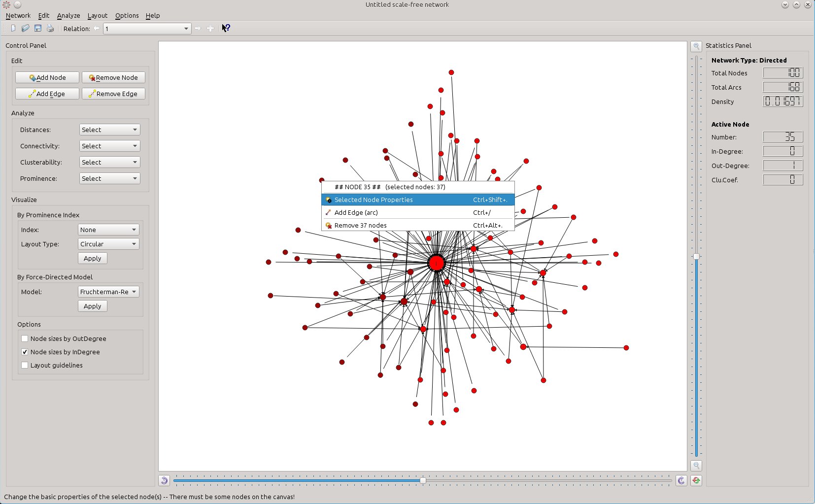This screenshot has width=815, height=504.
Task: Click the Remove Edge button
Action: pyautogui.click(x=113, y=94)
